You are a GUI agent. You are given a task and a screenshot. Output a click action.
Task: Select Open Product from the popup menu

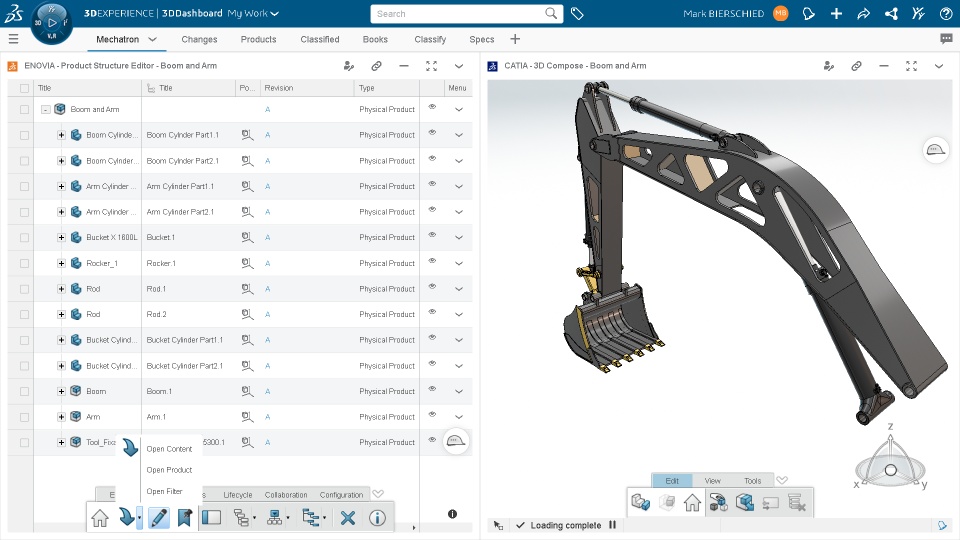coord(169,470)
